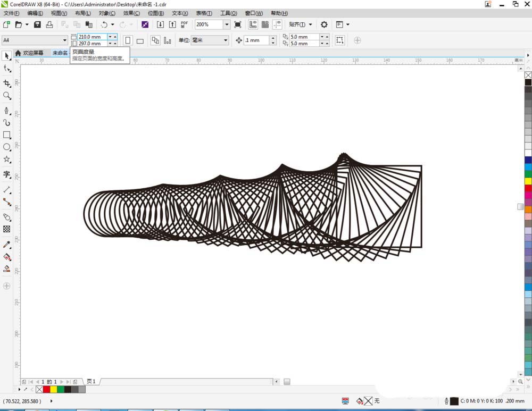Viewport: 532px width, 411px height.
Task: Open the 工具(O) menu
Action: 229,13
